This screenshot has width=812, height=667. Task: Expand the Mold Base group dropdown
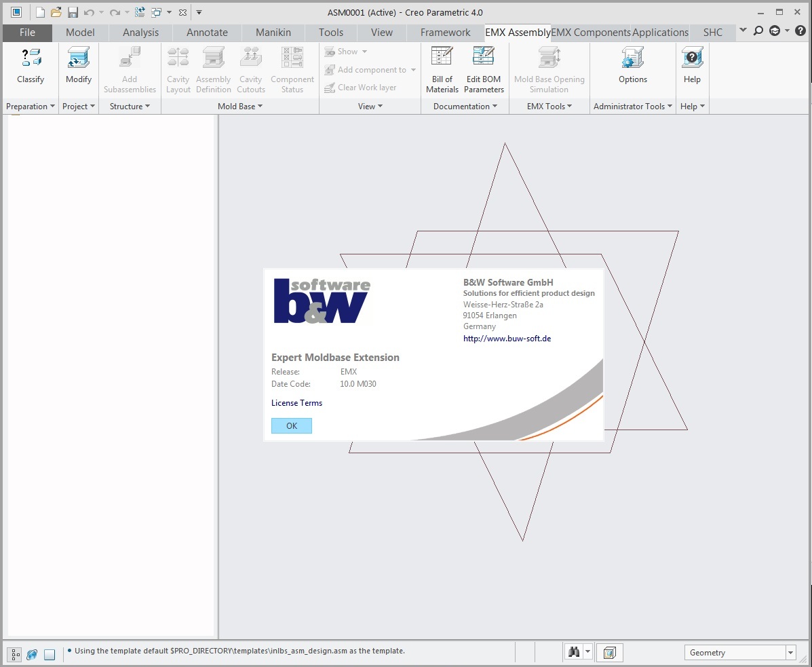(240, 106)
